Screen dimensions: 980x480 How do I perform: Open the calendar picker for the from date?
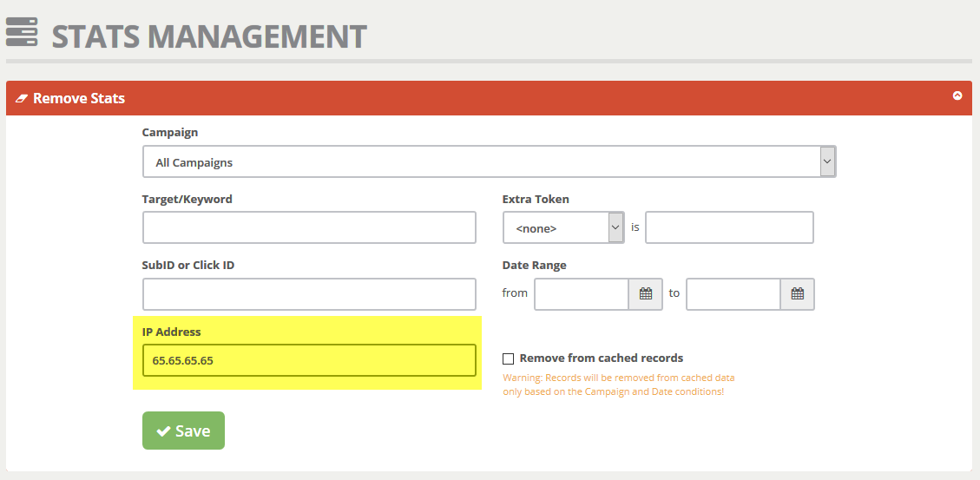pos(645,294)
